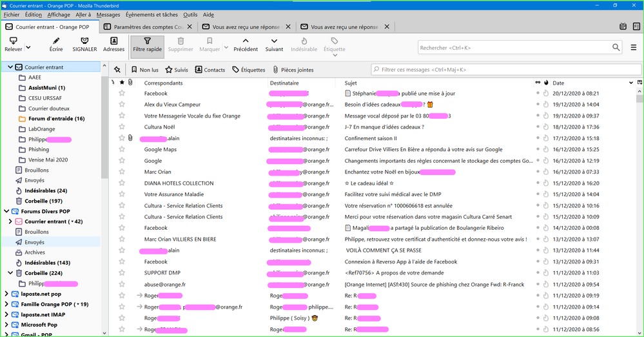Star the Cultura Noël message

pyautogui.click(x=121, y=127)
